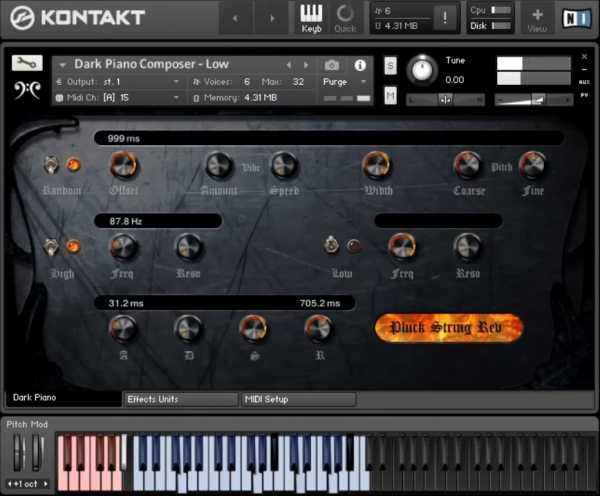Screen dimensions: 600x496
Task: Click the Low filter Reso knob
Action: [x=467, y=246]
